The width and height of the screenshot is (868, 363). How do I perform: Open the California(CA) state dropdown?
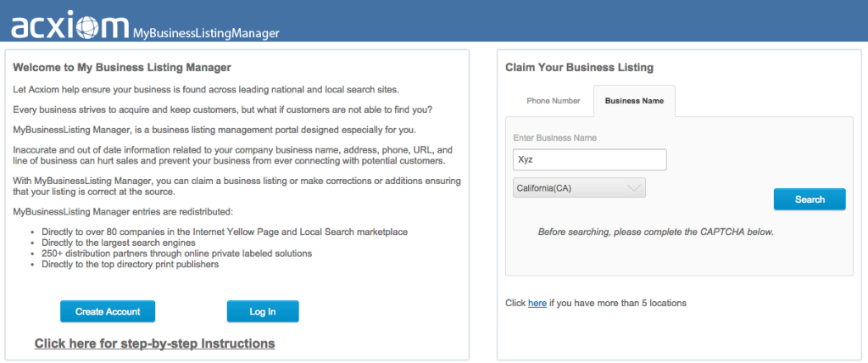tap(579, 188)
